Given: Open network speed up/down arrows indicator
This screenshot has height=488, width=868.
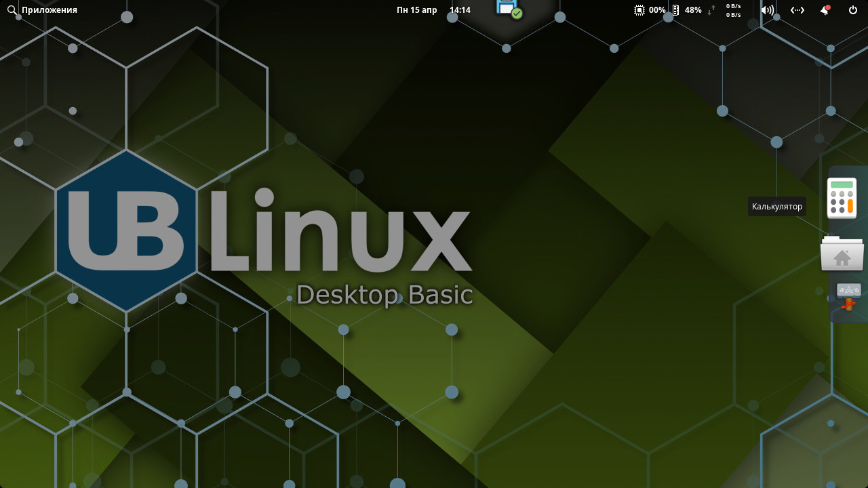Looking at the screenshot, I should click(x=712, y=10).
